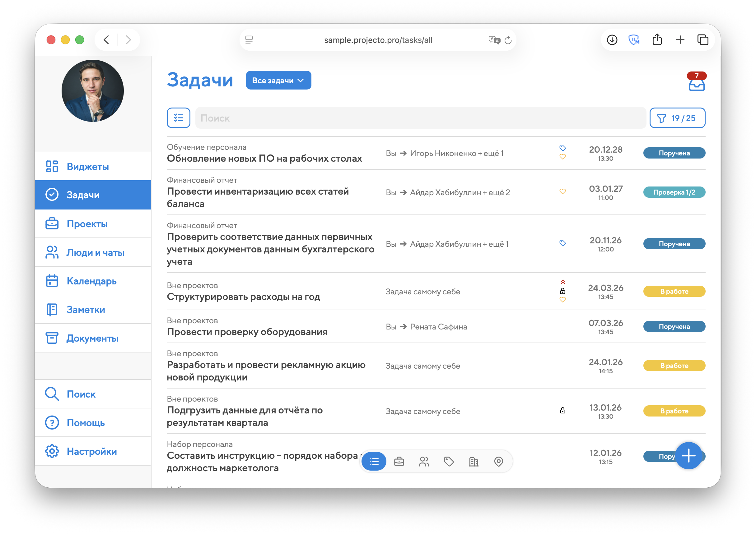
Task: Select the location pin icon in bottom toolbar
Action: point(498,461)
